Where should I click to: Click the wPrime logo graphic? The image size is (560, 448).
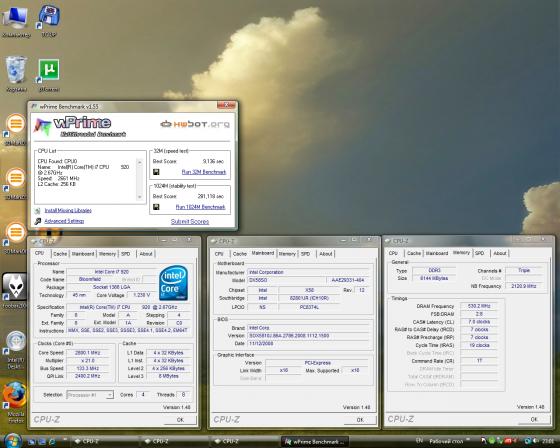coord(80,127)
